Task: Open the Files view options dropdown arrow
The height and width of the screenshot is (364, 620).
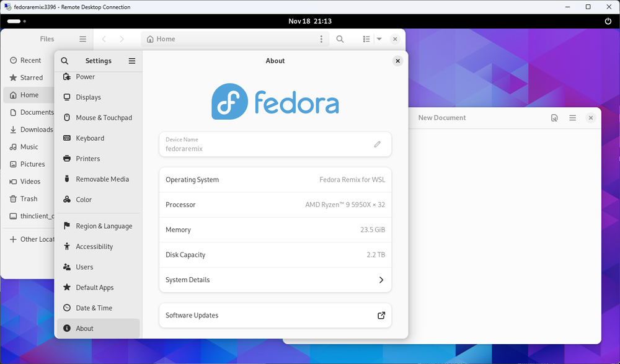Action: point(378,38)
